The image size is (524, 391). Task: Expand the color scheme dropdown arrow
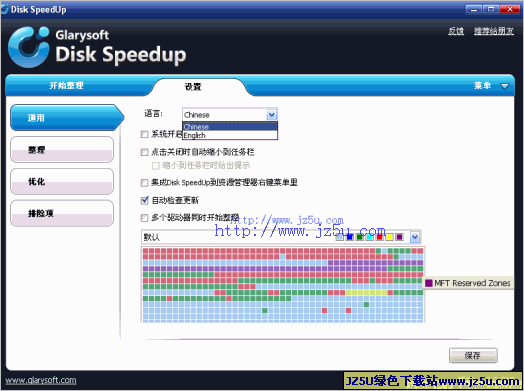[415, 237]
